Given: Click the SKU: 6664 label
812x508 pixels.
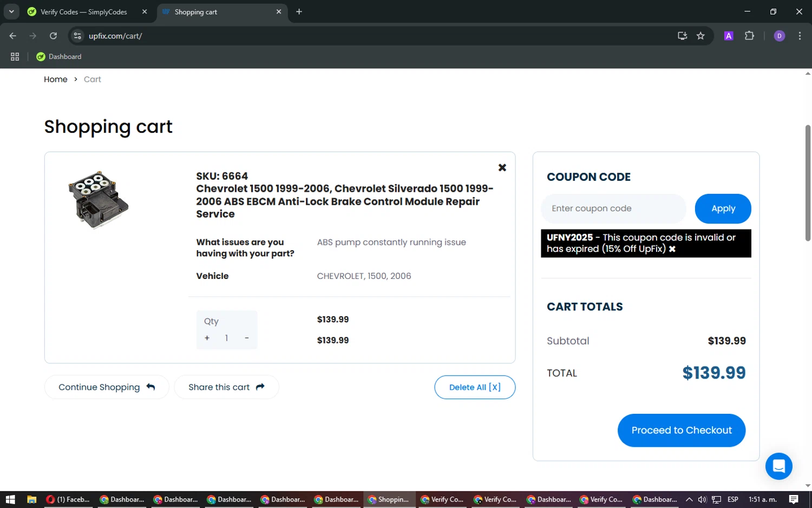Looking at the screenshot, I should click(x=222, y=176).
